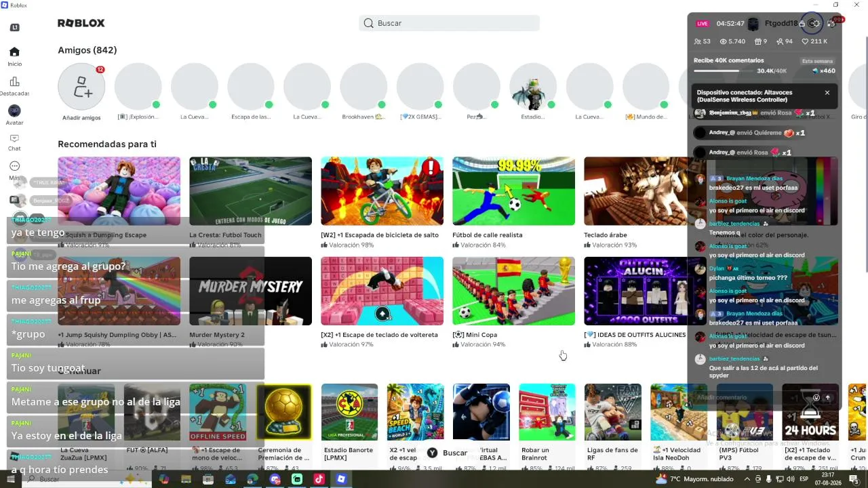
Task: Open friend avatar labeled Estadio...
Action: 533,87
